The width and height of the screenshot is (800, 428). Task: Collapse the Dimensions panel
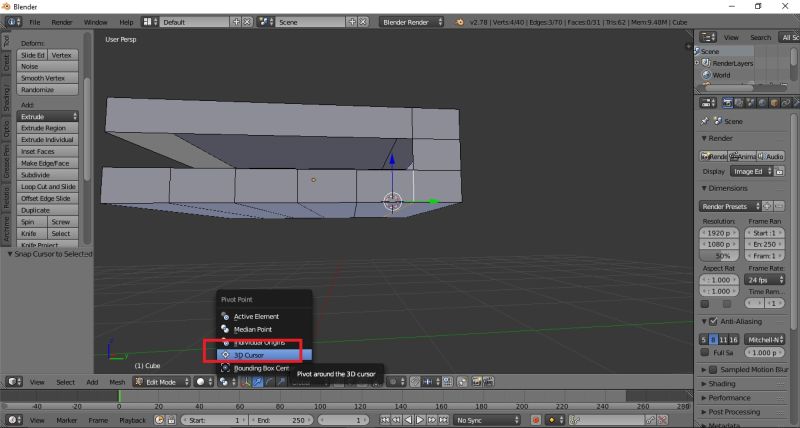point(704,188)
